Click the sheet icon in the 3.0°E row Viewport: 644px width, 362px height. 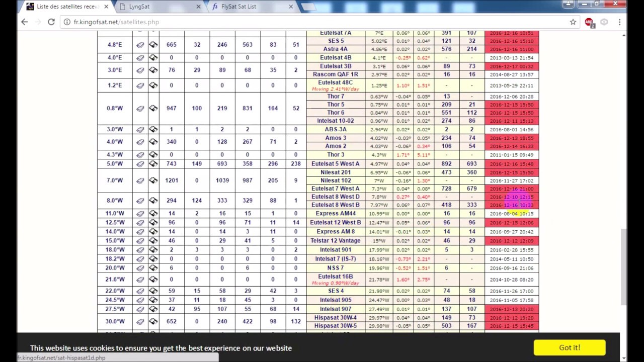point(140,70)
